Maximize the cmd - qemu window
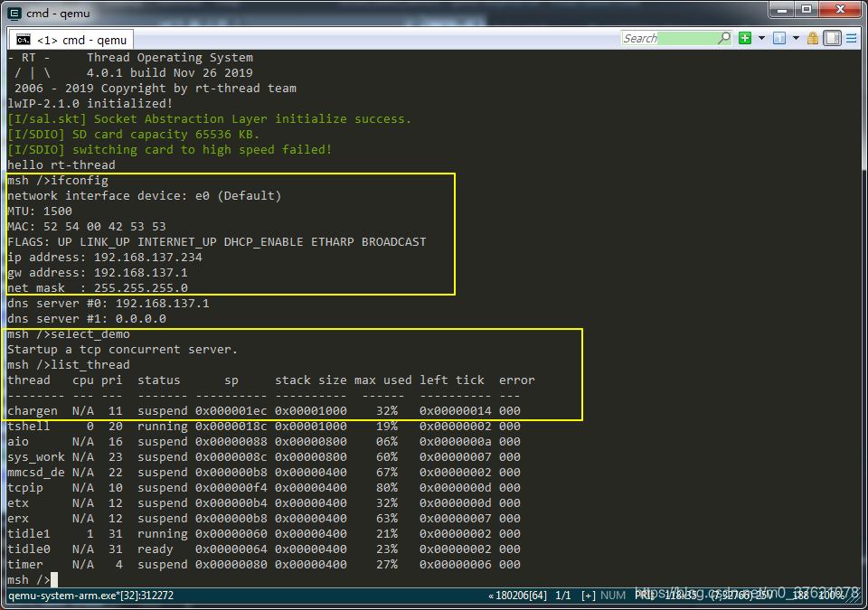The height and width of the screenshot is (610, 868). pyautogui.click(x=807, y=9)
